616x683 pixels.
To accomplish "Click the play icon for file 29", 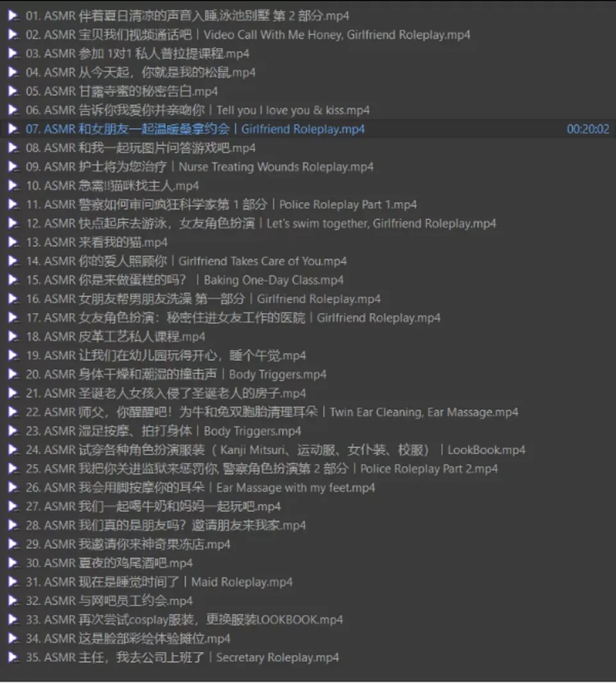I will tap(14, 544).
